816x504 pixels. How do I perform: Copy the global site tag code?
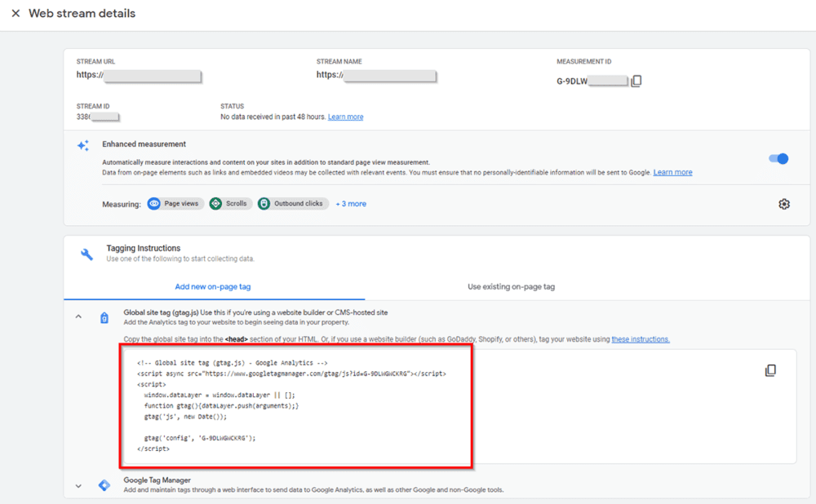click(x=769, y=370)
